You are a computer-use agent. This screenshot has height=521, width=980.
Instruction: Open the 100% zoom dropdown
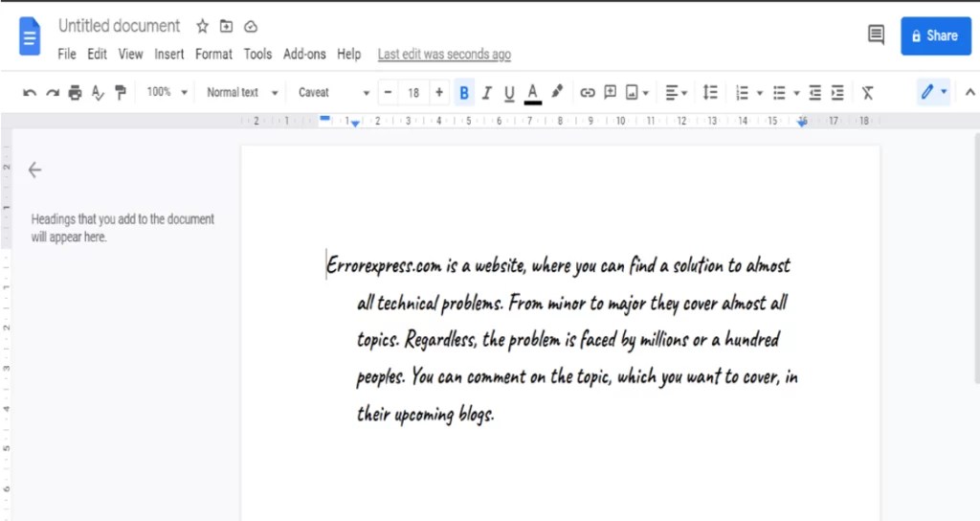167,92
